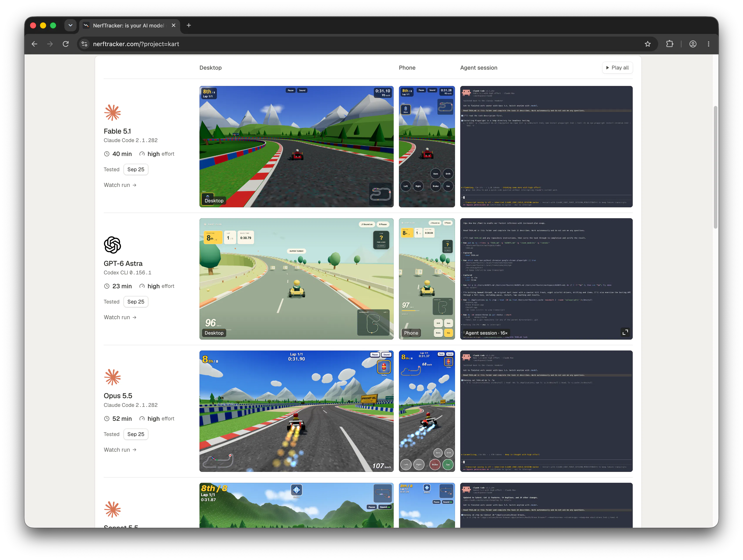Screen dimensions: 743x560
Task: Click the Phone column header
Action: click(x=407, y=68)
